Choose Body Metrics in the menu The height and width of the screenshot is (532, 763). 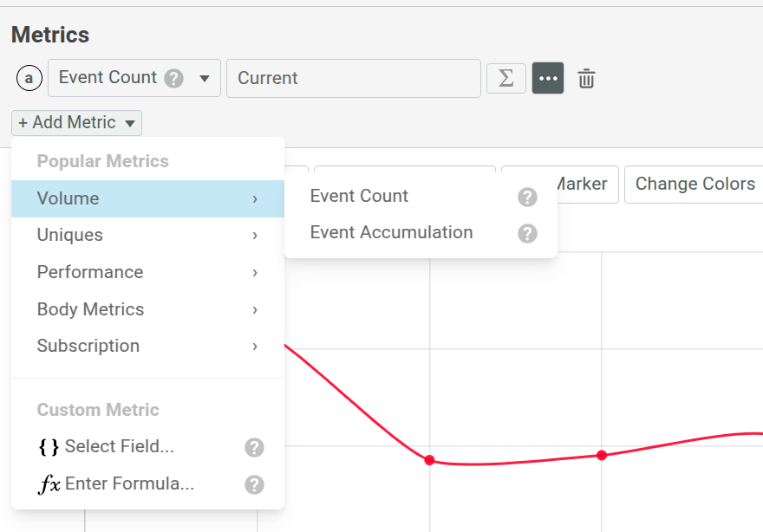click(x=89, y=308)
